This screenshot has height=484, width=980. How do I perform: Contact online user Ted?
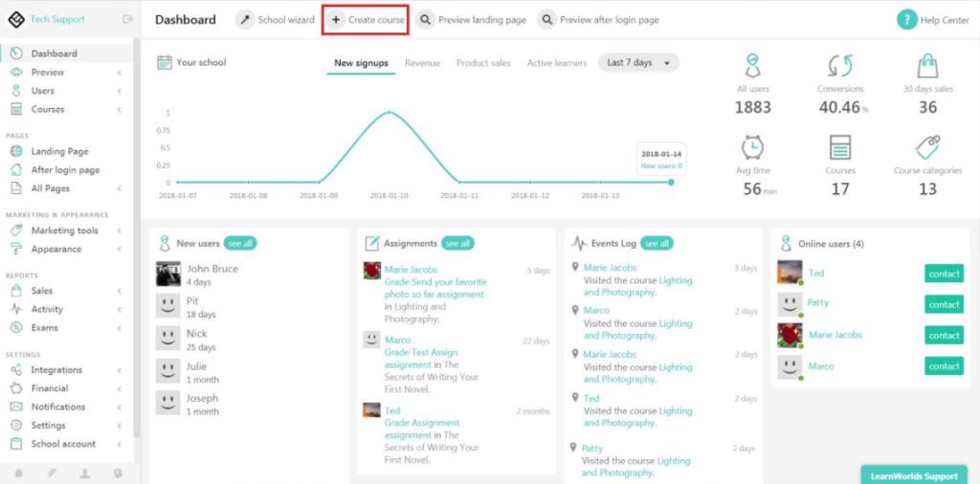click(944, 273)
